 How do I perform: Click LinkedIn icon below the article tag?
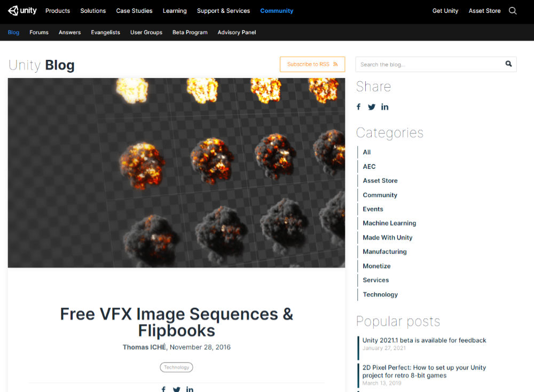(190, 389)
